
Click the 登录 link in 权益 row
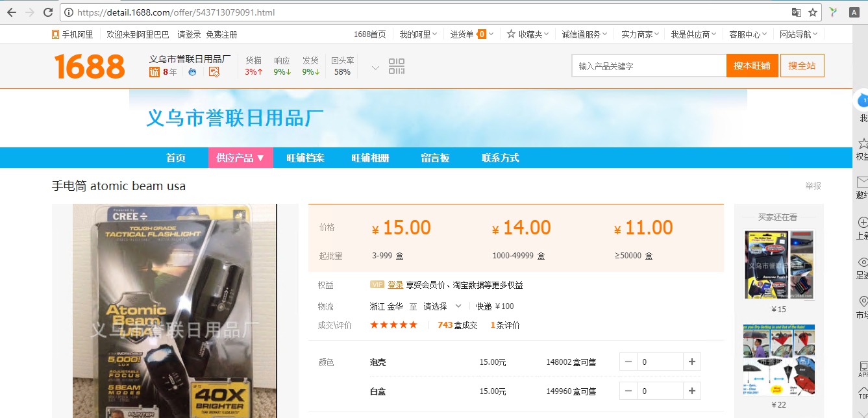pos(395,285)
